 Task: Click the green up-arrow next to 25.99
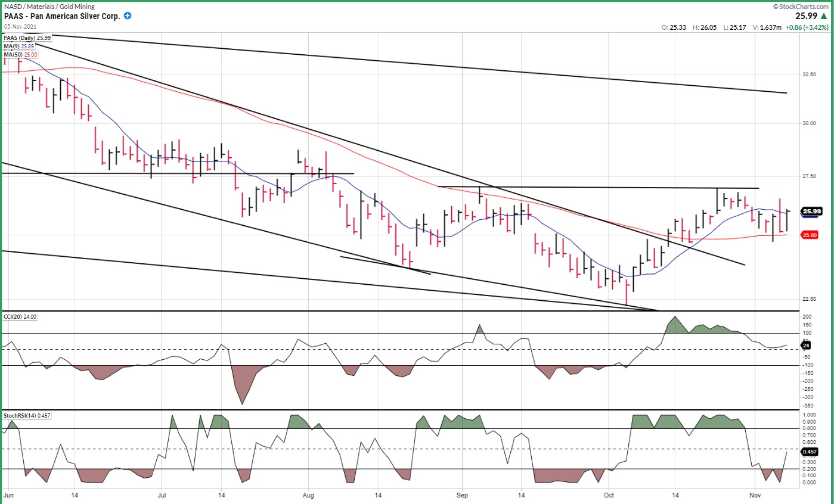826,17
